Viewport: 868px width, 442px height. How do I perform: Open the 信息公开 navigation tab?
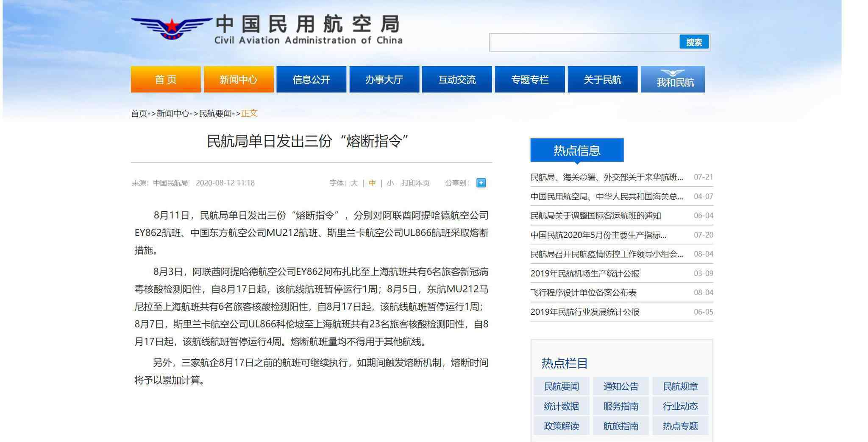pyautogui.click(x=312, y=79)
